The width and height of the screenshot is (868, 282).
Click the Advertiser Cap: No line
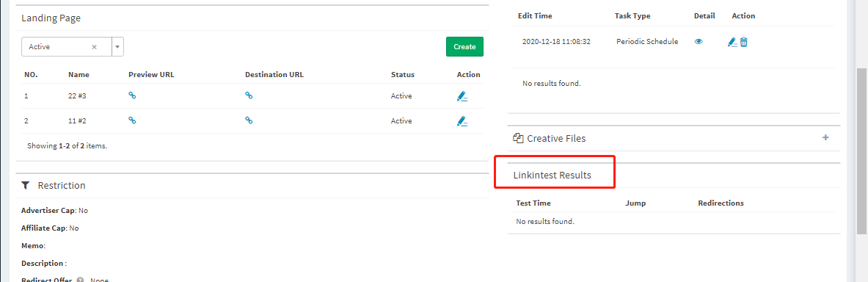click(x=54, y=211)
